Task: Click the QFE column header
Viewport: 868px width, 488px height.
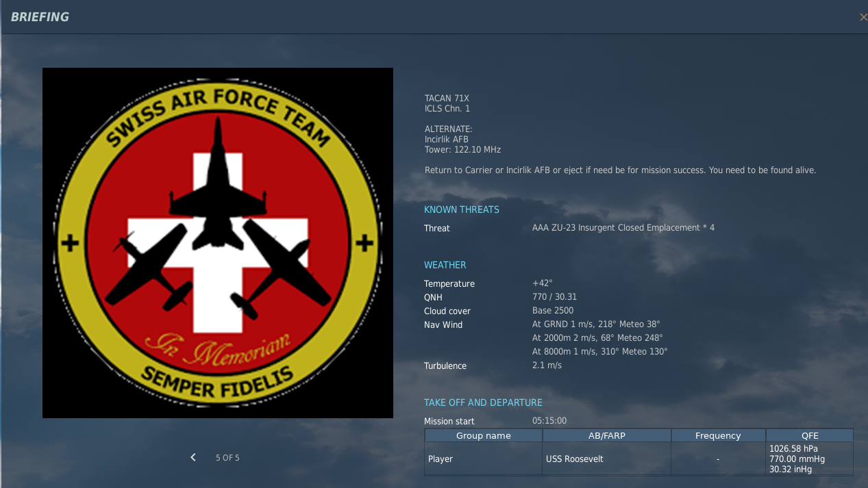Action: [809, 435]
